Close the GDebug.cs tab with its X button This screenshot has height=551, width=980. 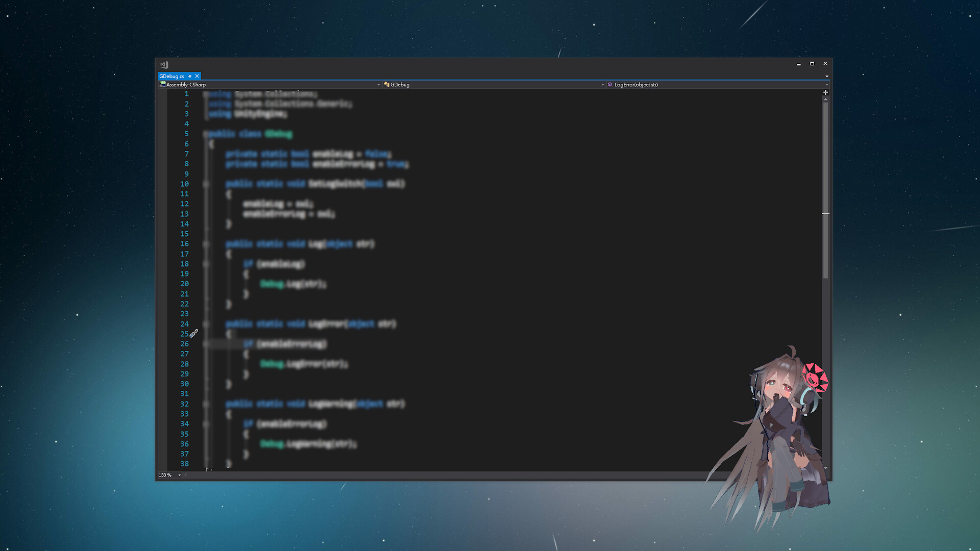197,76
